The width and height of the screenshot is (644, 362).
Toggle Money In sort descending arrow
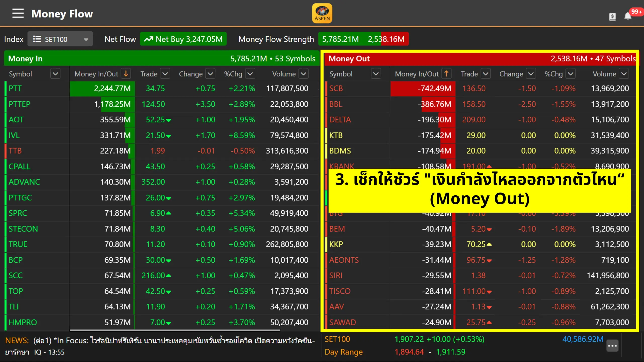coord(126,74)
